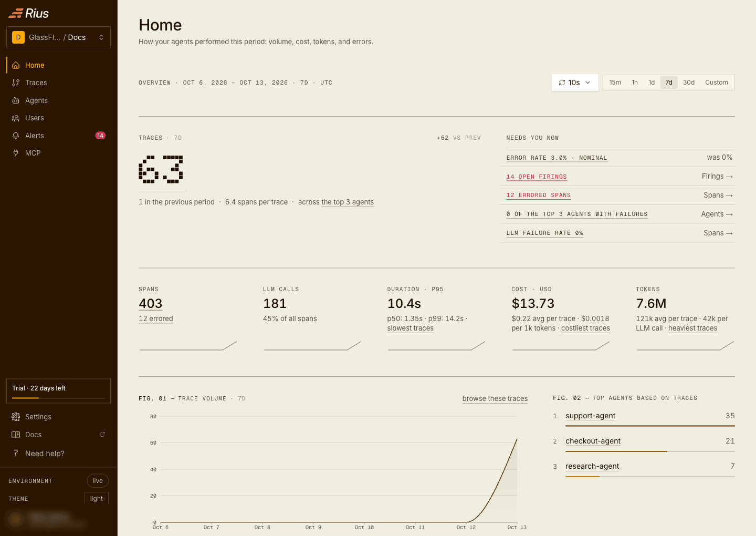Click the Users people icon in sidebar
The image size is (756, 536).
coord(16,118)
